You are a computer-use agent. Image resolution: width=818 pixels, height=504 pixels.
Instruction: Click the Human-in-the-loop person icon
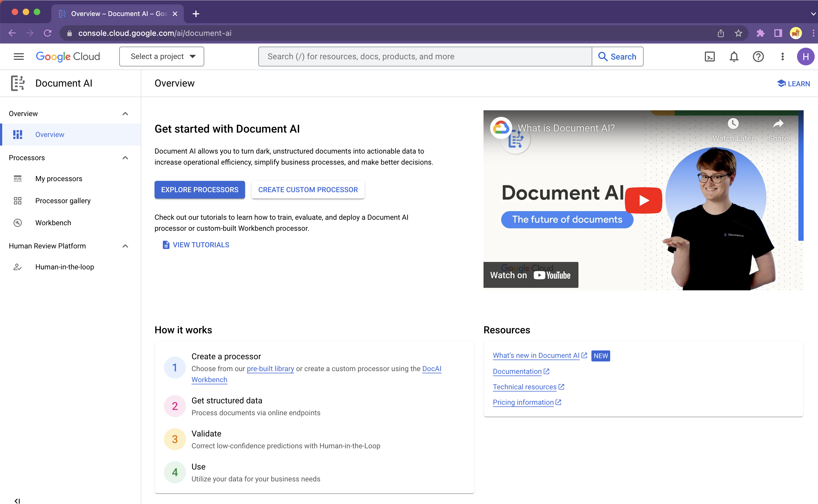(17, 267)
